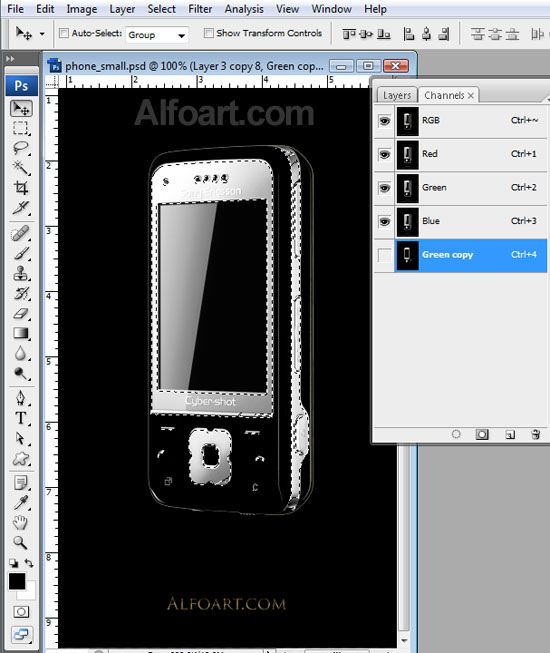Align bottom edges button in options bar
The width and height of the screenshot is (550, 653).
pyautogui.click(x=383, y=34)
